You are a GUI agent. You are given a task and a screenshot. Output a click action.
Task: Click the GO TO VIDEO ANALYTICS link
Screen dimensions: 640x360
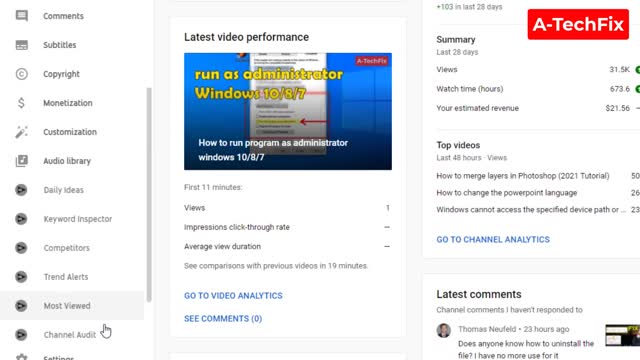[233, 296]
